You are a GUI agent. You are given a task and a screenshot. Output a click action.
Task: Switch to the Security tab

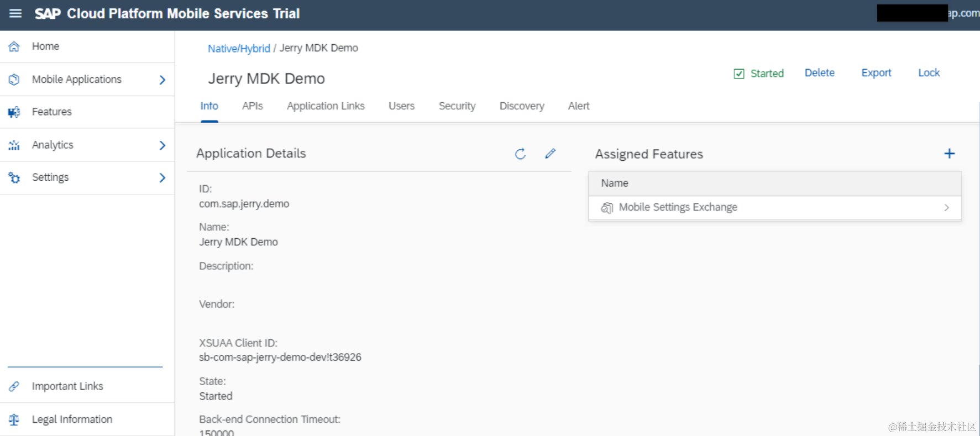pos(457,106)
